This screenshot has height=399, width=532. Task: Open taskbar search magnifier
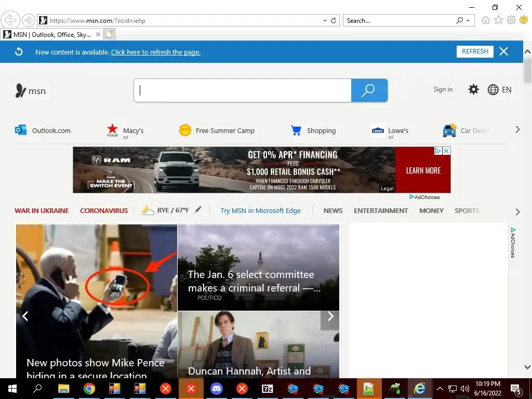pyautogui.click(x=37, y=388)
